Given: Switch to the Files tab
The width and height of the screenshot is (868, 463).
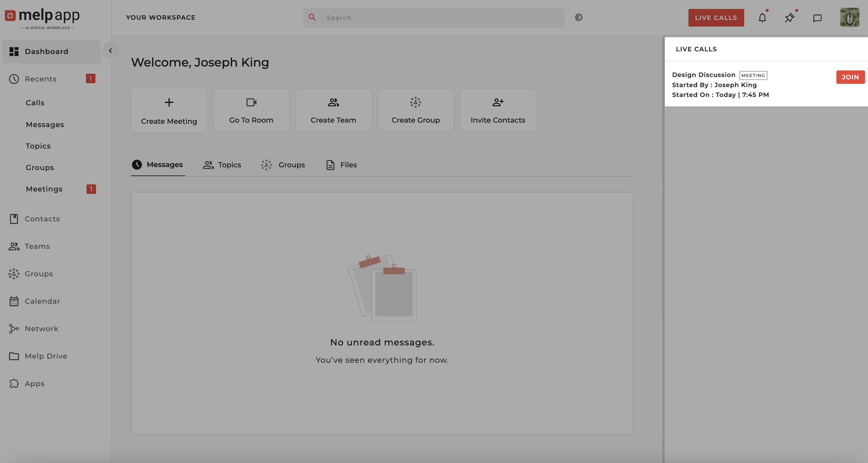Looking at the screenshot, I should [x=342, y=165].
